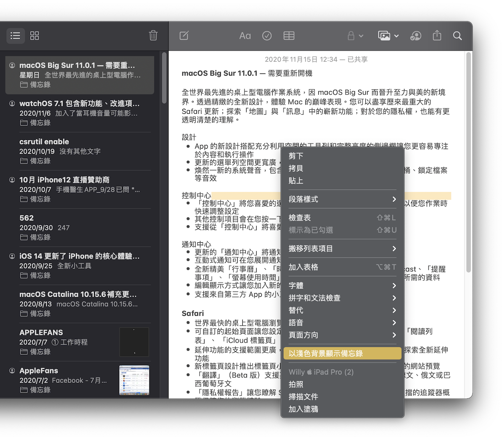Image resolution: width=504 pixels, height=440 pixels.
Task: Open the APPLEFANS note
Action: tap(79, 342)
